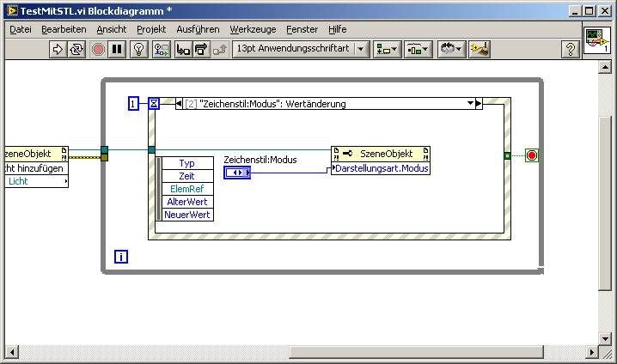Viewport: 617px width, 364px height.
Task: Click the vertical scrollbar up arrow
Action: [x=605, y=67]
